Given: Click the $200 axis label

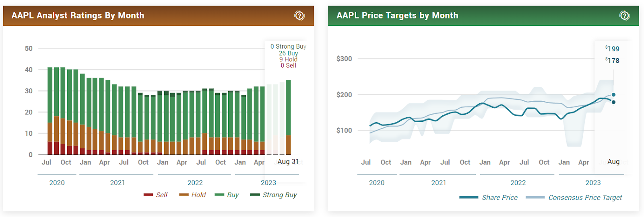Looking at the screenshot, I should point(344,95).
